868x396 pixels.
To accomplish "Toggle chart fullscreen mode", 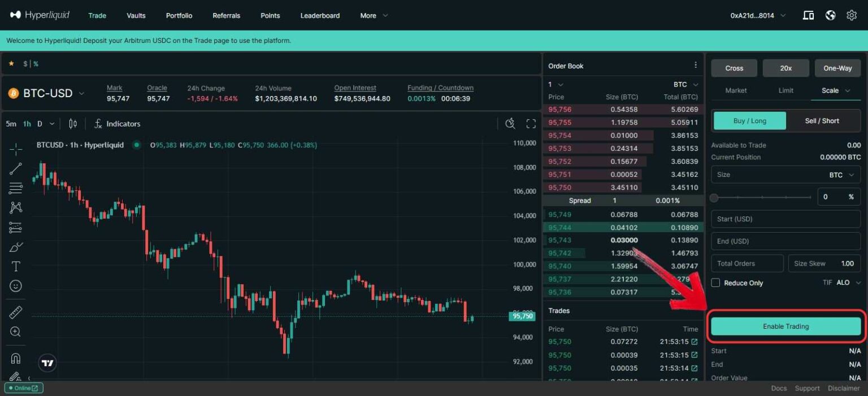I will tap(531, 124).
